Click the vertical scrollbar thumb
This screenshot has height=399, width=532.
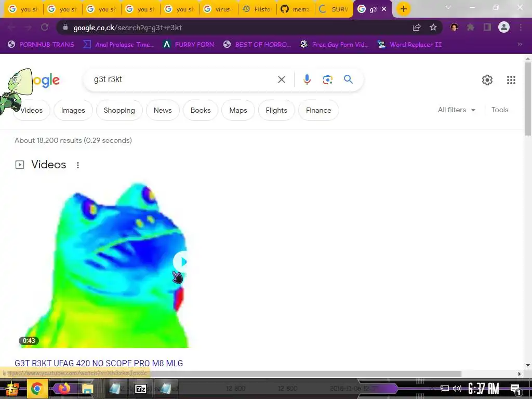pyautogui.click(x=528, y=99)
